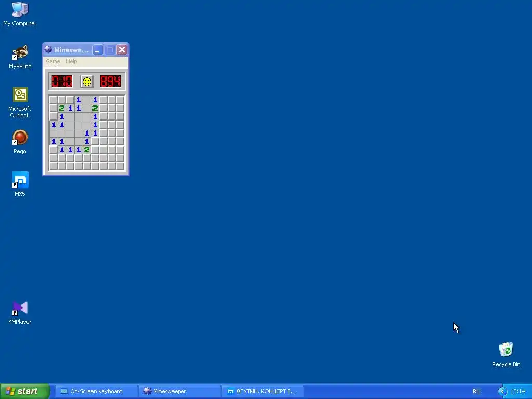The height and width of the screenshot is (399, 532).
Task: Uncover the top-left corner cell of the minefield
Action: [54, 100]
